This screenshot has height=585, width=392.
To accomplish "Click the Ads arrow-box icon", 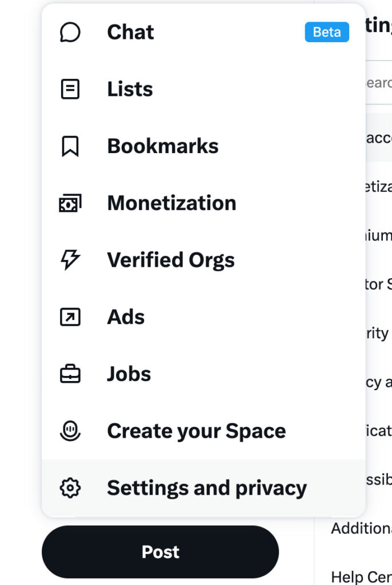I will (x=70, y=317).
